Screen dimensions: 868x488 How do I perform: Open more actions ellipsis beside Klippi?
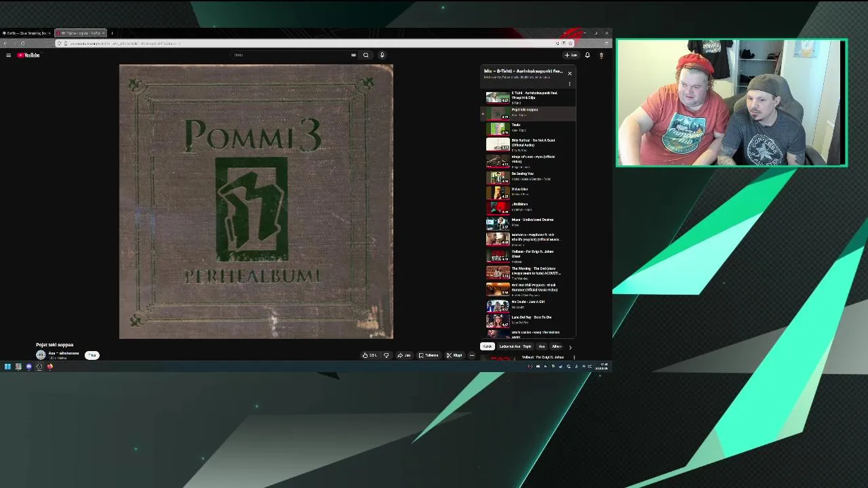point(472,355)
